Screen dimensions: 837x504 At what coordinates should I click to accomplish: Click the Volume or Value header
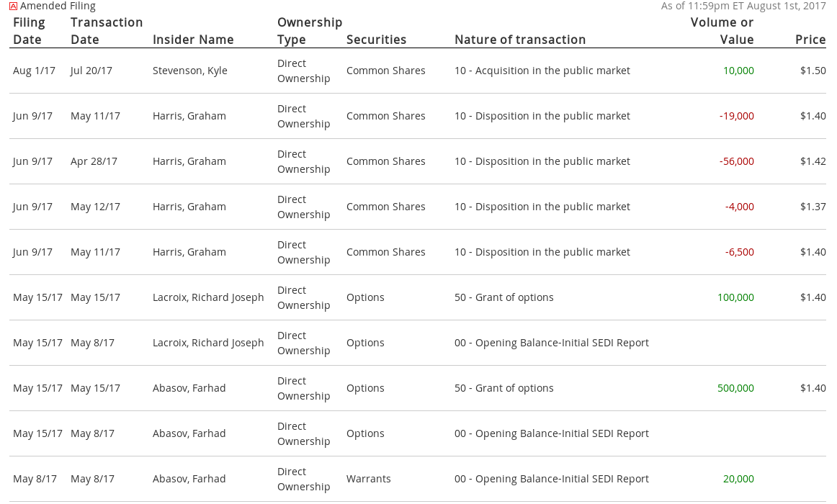coord(722,31)
